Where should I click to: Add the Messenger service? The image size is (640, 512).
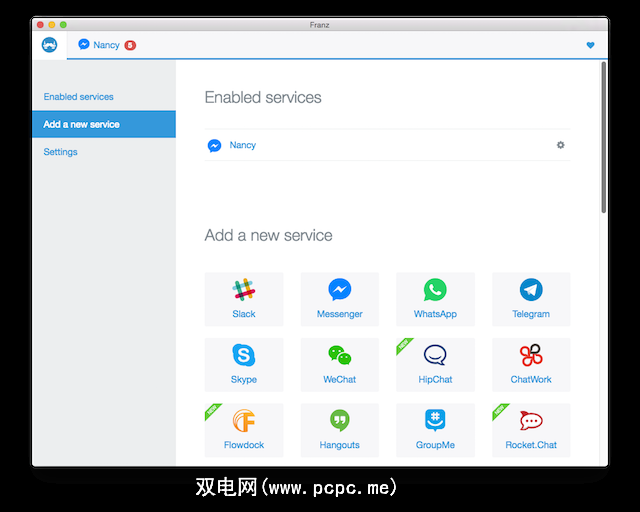[340, 299]
